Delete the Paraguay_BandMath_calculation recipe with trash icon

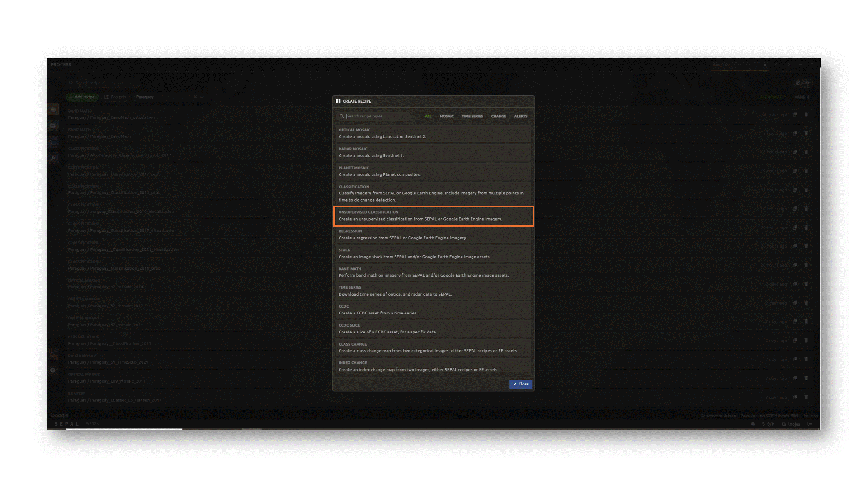tap(806, 114)
